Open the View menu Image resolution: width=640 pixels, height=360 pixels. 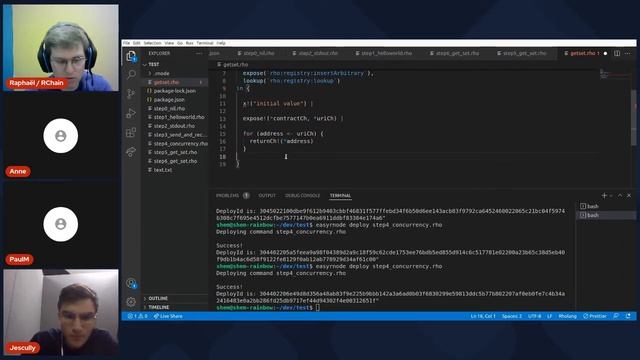[x=169, y=43]
